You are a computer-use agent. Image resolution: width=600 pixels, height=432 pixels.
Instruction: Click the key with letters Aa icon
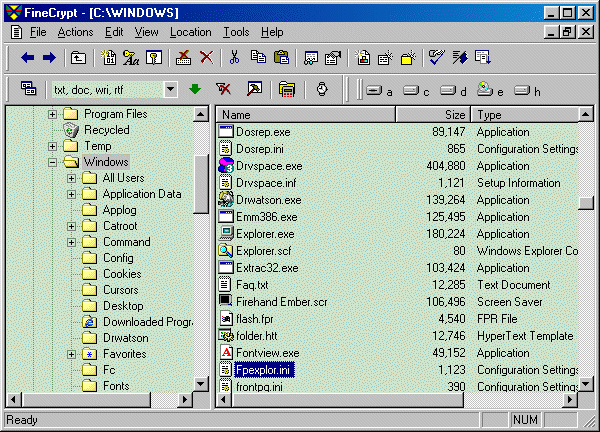131,58
